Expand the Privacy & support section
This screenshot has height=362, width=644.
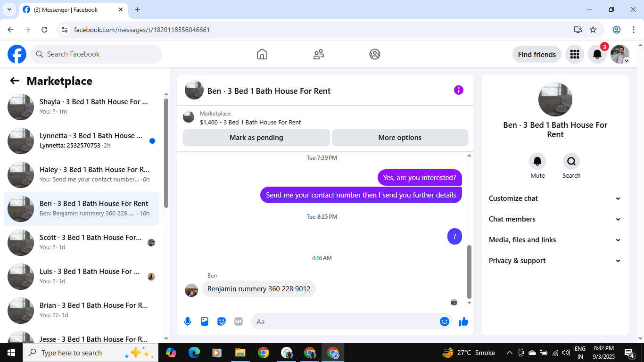pos(555,261)
